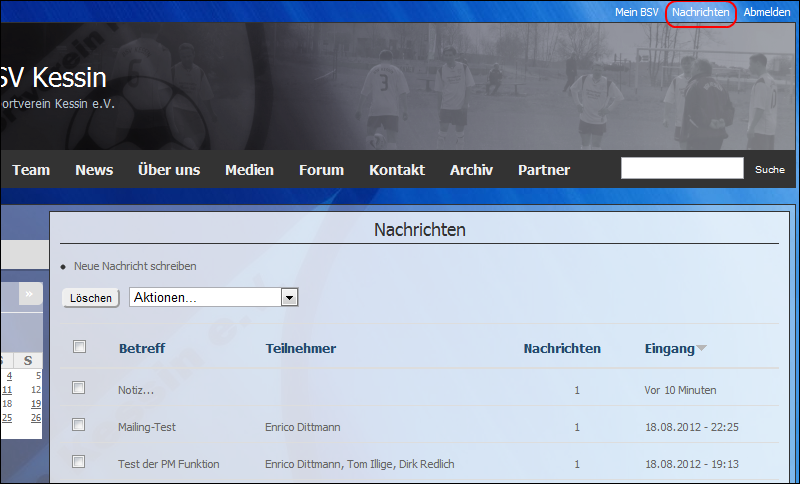Check the box for the Notiz... message

pyautogui.click(x=79, y=388)
